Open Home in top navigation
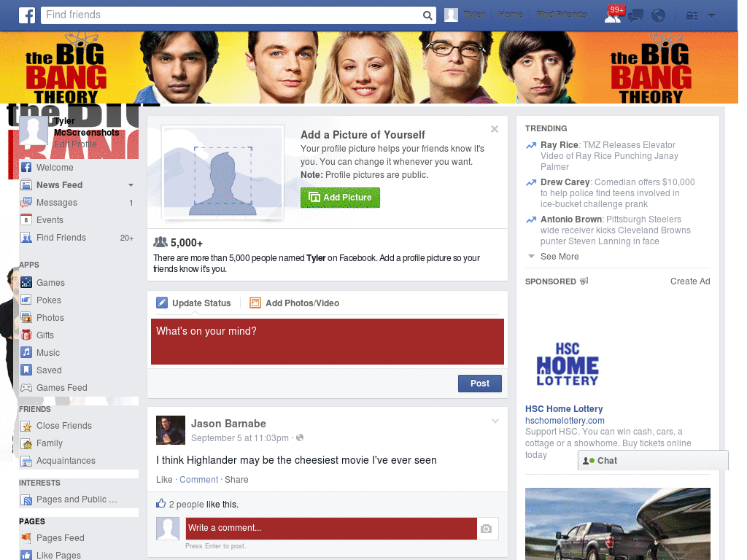The height and width of the screenshot is (560, 747). tap(510, 15)
